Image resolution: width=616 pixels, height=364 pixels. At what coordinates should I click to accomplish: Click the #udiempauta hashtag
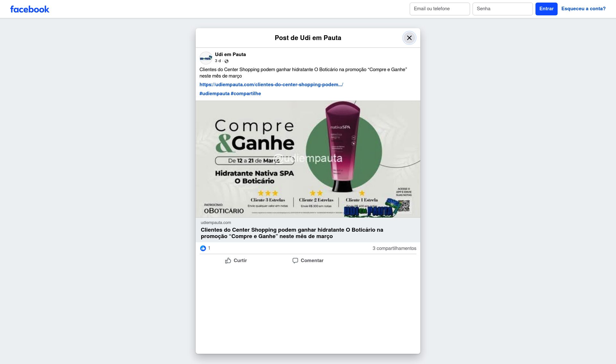point(214,94)
